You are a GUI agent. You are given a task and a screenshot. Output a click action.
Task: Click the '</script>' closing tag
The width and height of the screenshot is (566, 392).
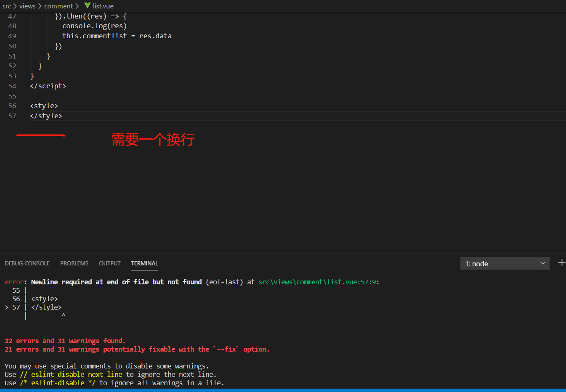tap(48, 86)
